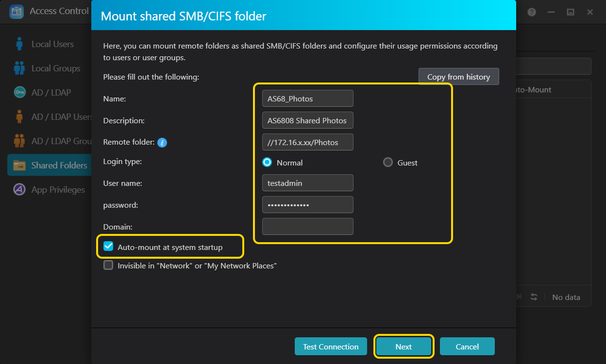This screenshot has width=606, height=364.
Task: Click the App Privileges sidebar icon
Action: (19, 190)
